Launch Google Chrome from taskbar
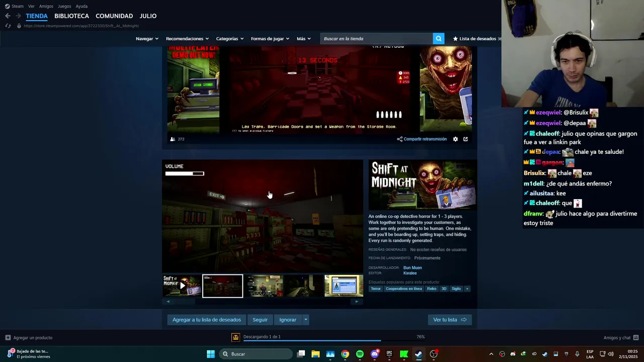Screen dimensions: 644x362 (x=345, y=354)
